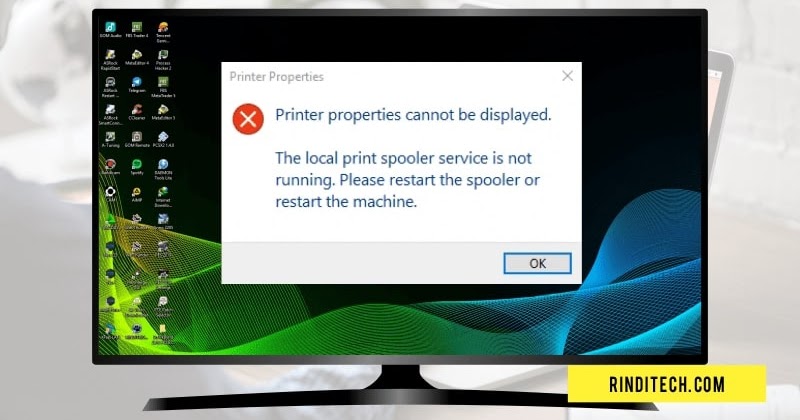Select the MetaEditor 4 desktop icon
This screenshot has height=420, width=800.
tap(137, 57)
